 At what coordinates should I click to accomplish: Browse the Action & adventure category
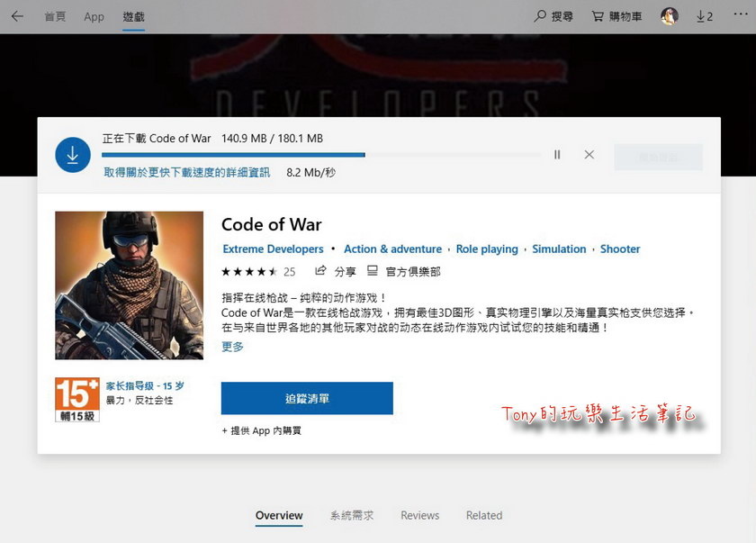coord(392,249)
